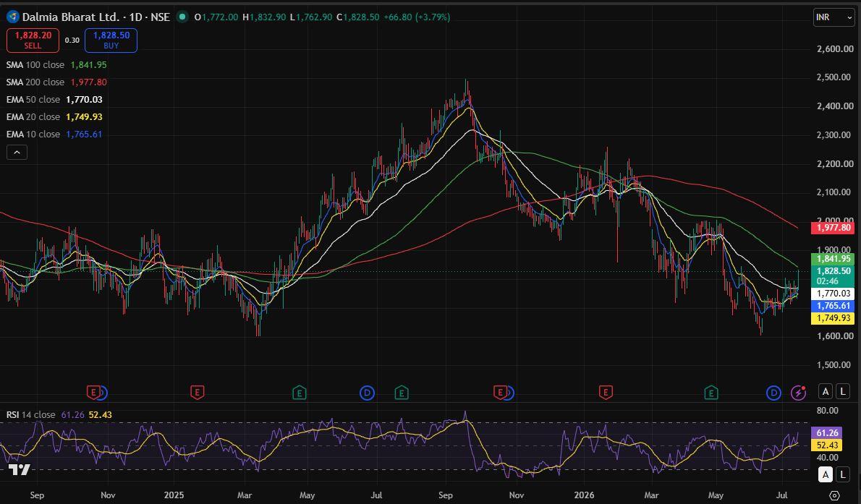Click the current price 1,828.50 countdown label
Image resolution: width=861 pixels, height=504 pixels.
[x=833, y=276]
